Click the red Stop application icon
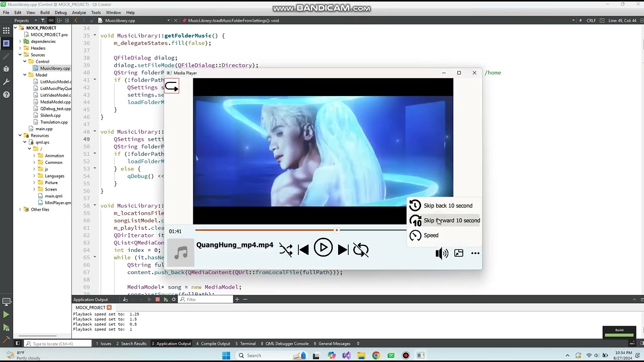The height and width of the screenshot is (362, 644). [157, 300]
